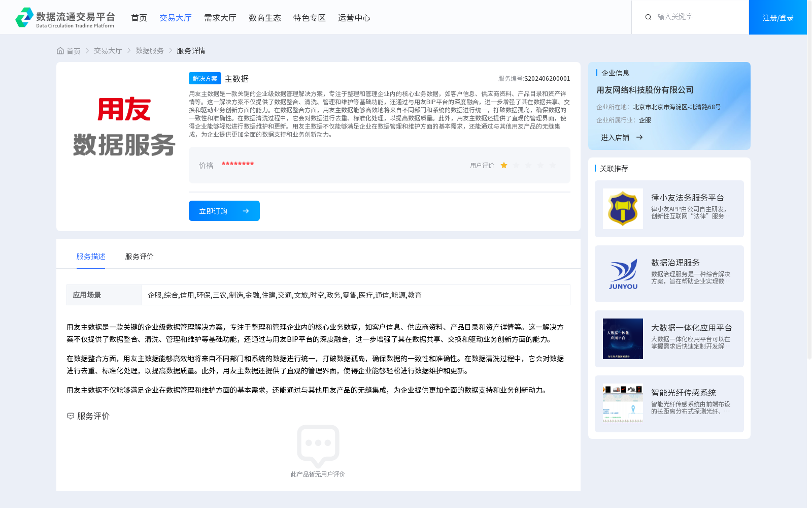Click the third star in user rating
Viewport: 812px width, 508px height.
tap(528, 165)
